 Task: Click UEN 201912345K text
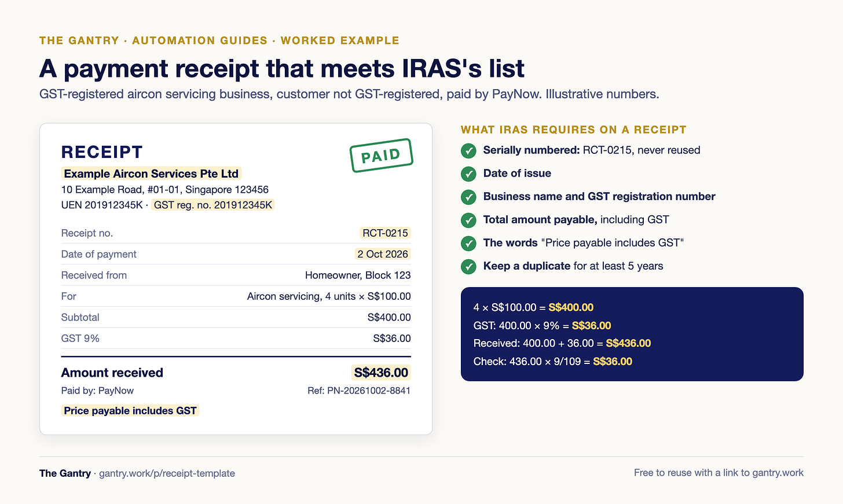click(x=102, y=205)
